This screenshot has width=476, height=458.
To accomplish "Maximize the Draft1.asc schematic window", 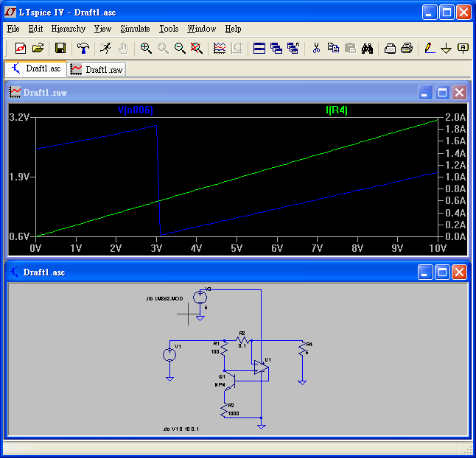I will pos(442,272).
